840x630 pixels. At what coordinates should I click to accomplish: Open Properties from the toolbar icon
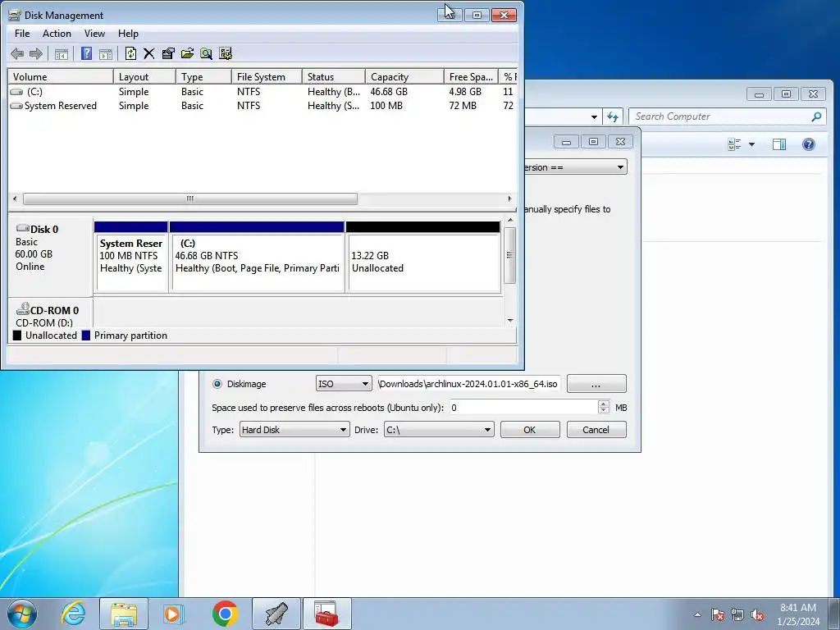coord(168,53)
